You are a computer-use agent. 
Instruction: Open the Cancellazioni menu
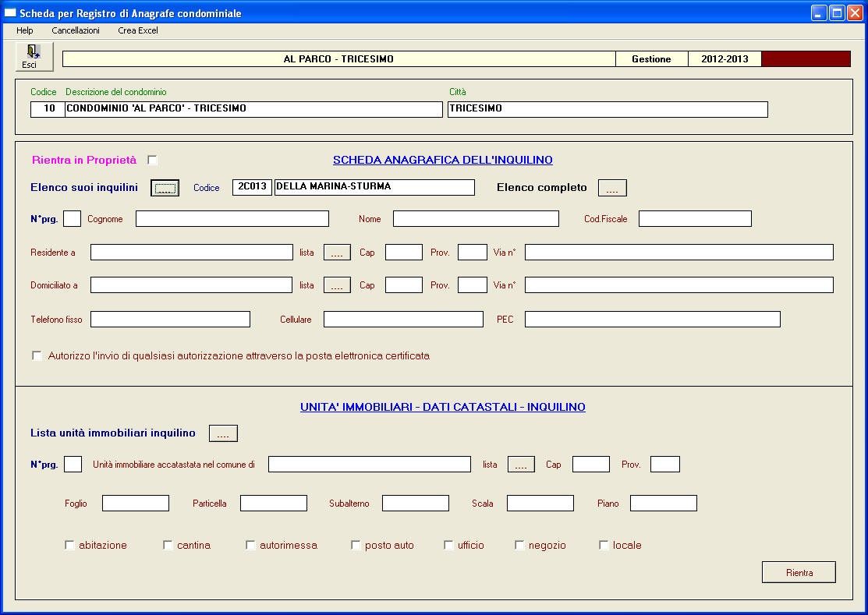click(x=76, y=30)
